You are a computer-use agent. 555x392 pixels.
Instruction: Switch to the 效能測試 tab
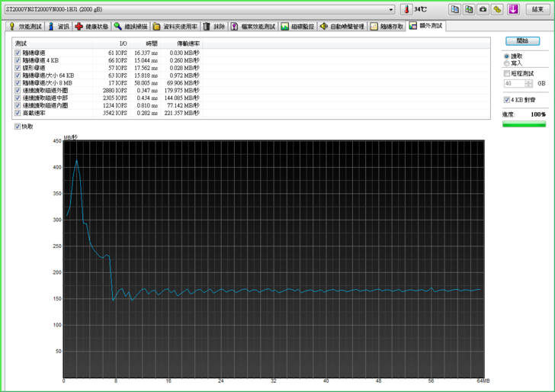tap(26, 26)
